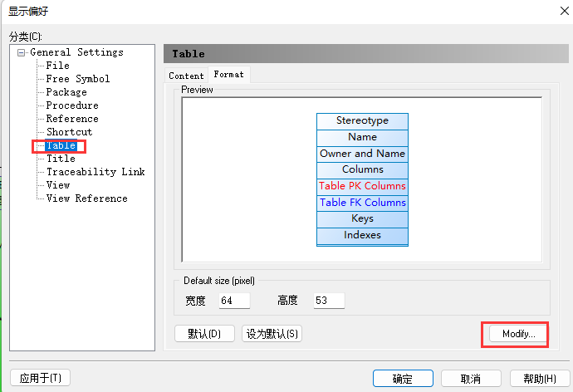Collapse the General Settings tree node
573x392 pixels.
(x=22, y=52)
